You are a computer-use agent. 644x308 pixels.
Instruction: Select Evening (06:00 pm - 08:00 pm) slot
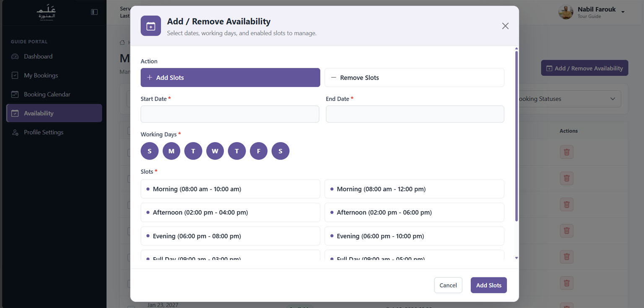[230, 236]
